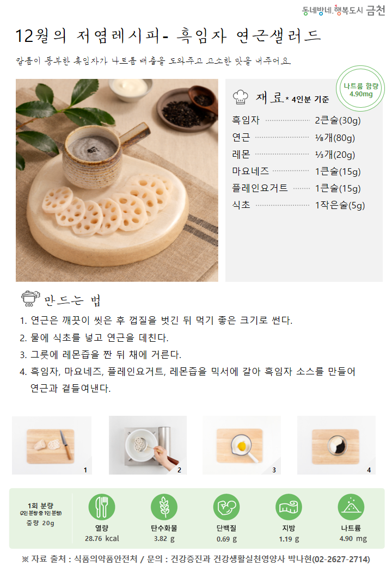The height and width of the screenshot is (566, 392).
Task: Click the 식품의약품안전처 source text
Action: coord(106,559)
